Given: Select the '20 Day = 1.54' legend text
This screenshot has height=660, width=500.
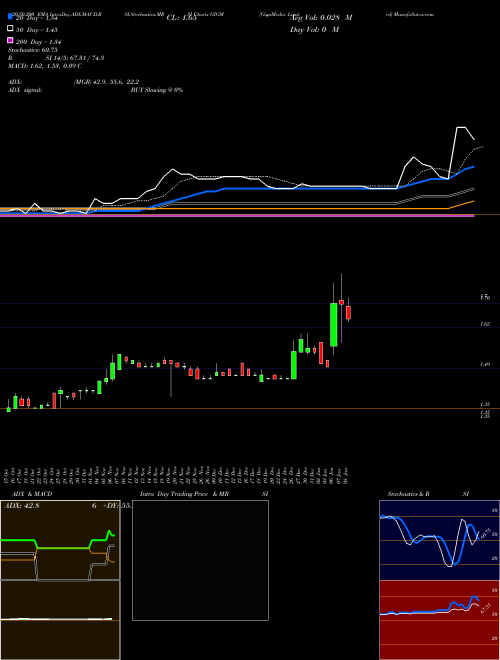Looking at the screenshot, I should click(36, 18).
